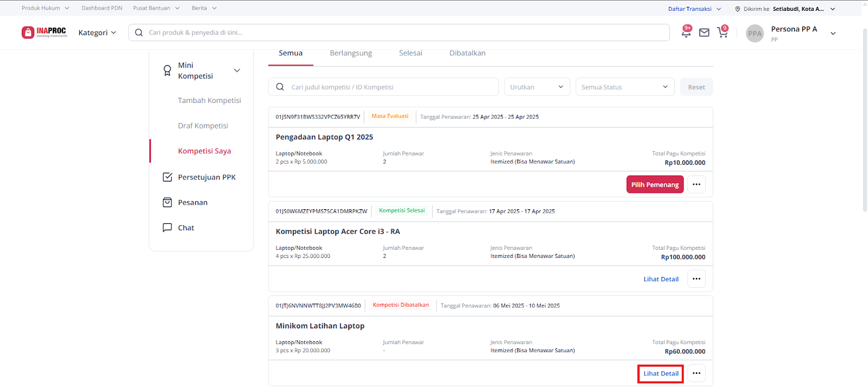Expand the Kategori dropdown
The height and width of the screenshot is (388, 868).
(97, 33)
